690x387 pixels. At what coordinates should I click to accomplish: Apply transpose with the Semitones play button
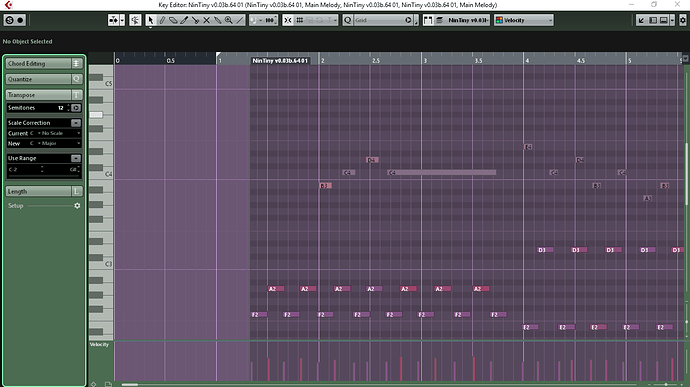[76, 108]
